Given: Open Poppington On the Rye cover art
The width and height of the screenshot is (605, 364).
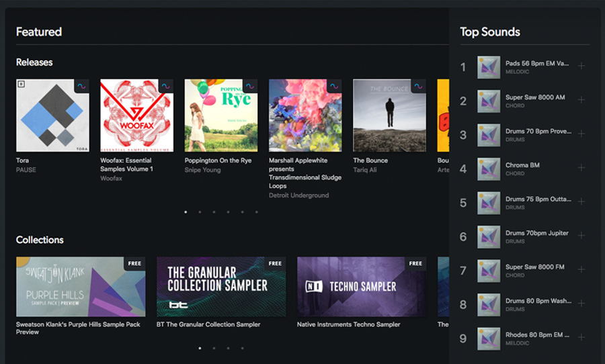Looking at the screenshot, I should (x=221, y=116).
